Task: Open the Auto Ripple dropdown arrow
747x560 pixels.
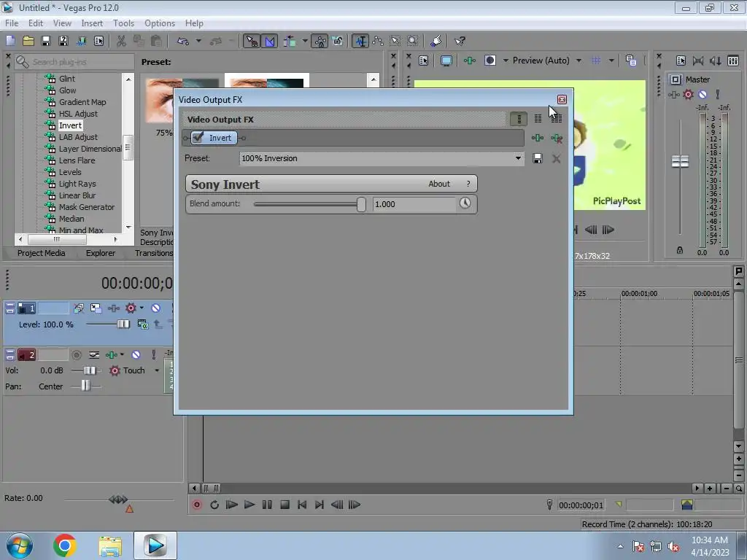Action: click(x=305, y=41)
